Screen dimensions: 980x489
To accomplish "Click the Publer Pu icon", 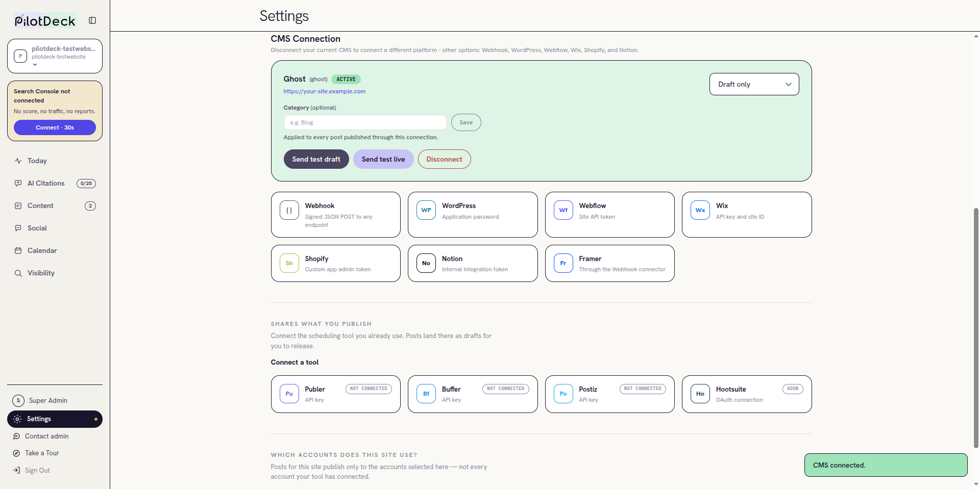I will tap(289, 394).
